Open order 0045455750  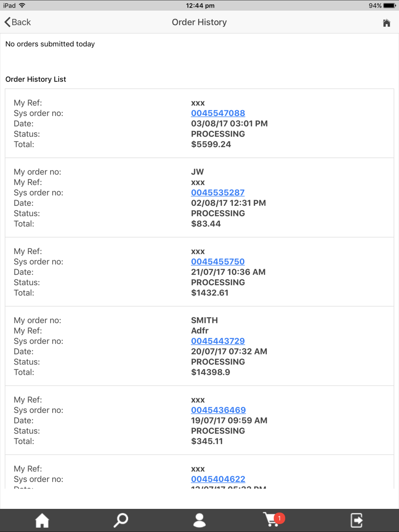pos(217,262)
